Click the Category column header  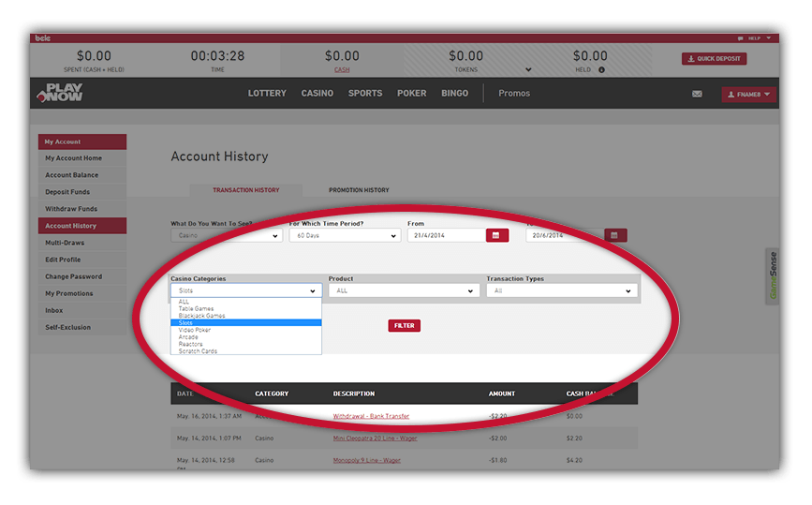pyautogui.click(x=272, y=394)
